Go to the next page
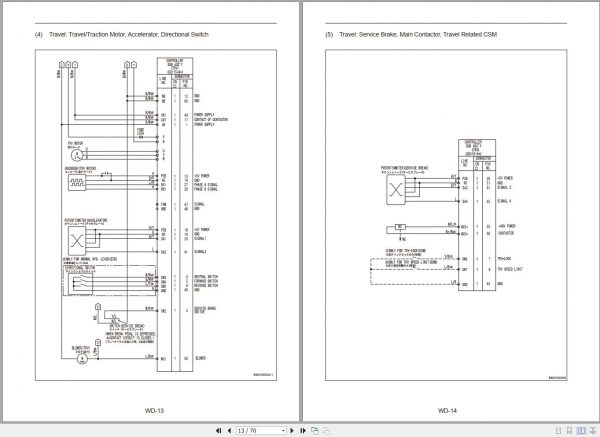 pos(292,430)
